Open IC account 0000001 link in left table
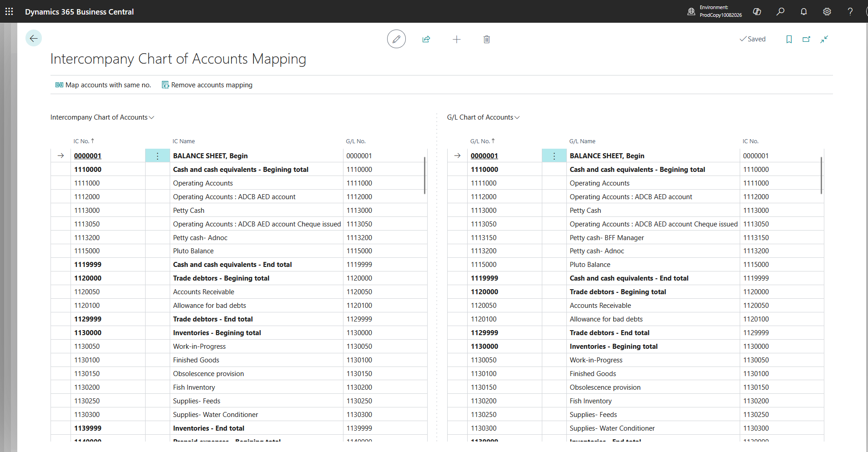Image resolution: width=868 pixels, height=452 pixels. (88, 156)
